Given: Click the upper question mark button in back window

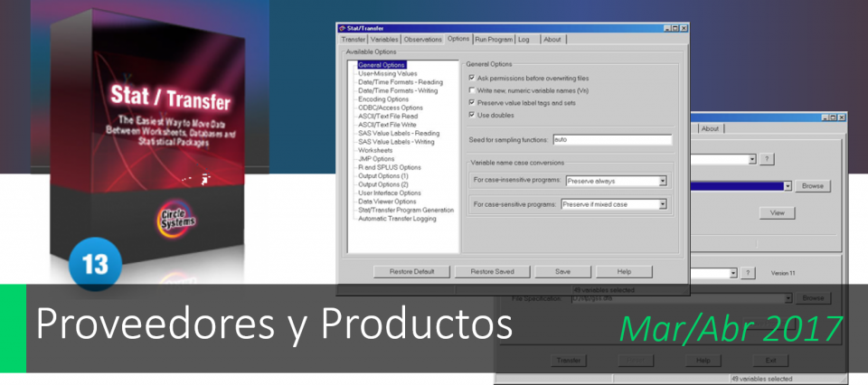Looking at the screenshot, I should pyautogui.click(x=766, y=159).
